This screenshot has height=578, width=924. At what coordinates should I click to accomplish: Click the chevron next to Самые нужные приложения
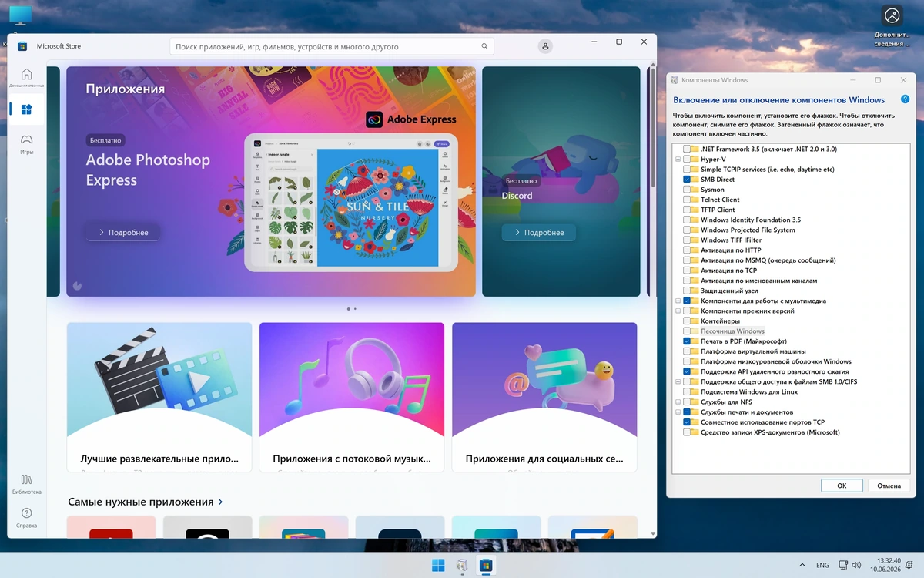point(221,502)
